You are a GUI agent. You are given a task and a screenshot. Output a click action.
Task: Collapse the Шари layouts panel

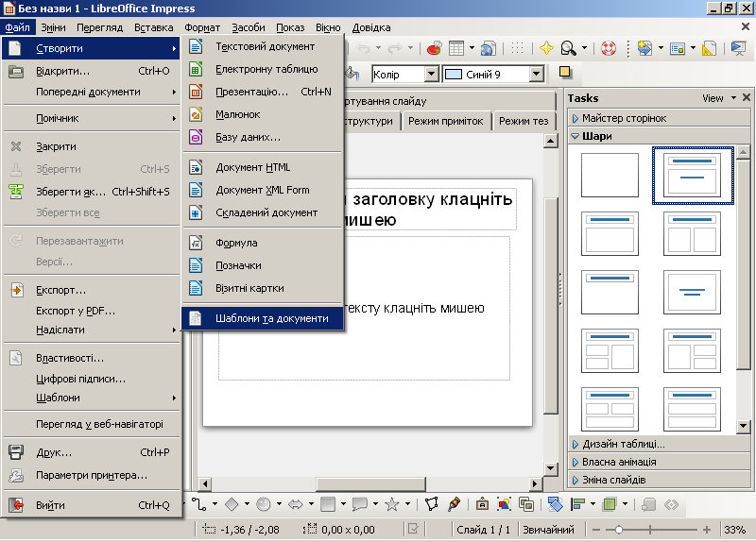click(x=660, y=136)
